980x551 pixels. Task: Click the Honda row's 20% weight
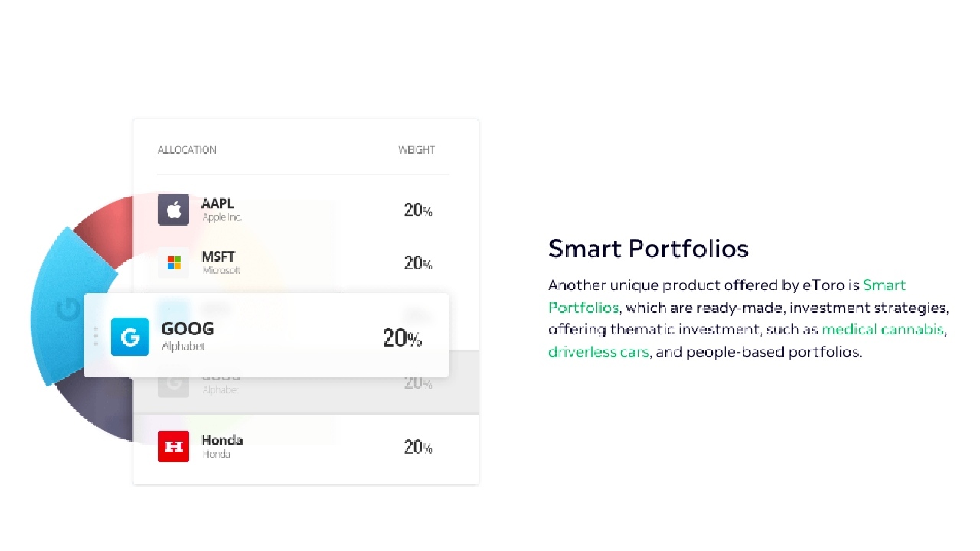point(417,448)
